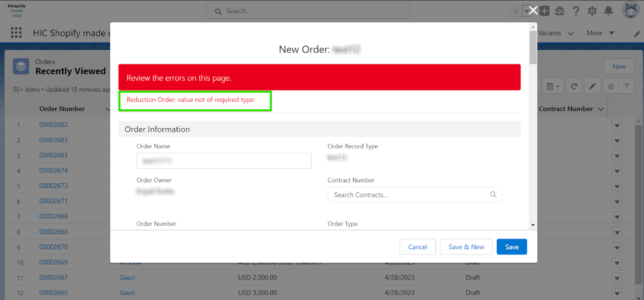644x300 pixels.
Task: Click the 'Review the errors on this page.' banner
Action: point(319,77)
